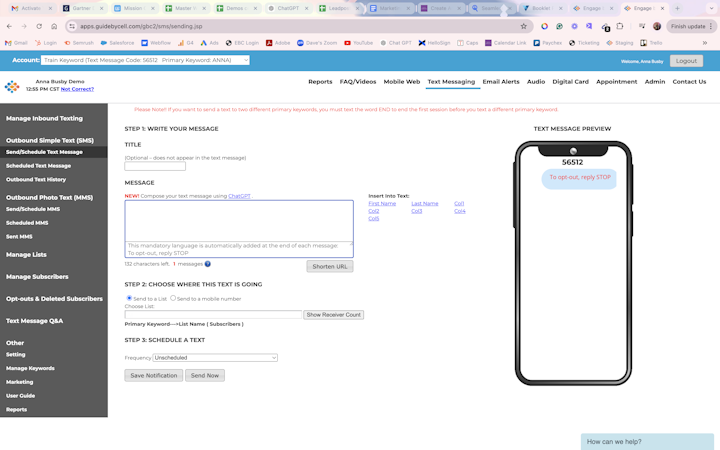Open Dave's Zoom bookmark
This screenshot has height=450, width=720.
point(317,43)
